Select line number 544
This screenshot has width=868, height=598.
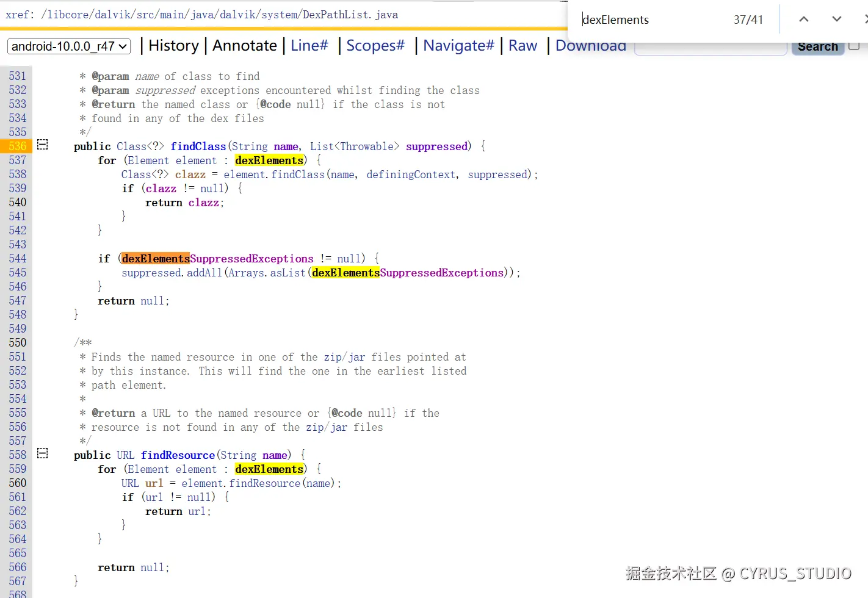pos(17,258)
